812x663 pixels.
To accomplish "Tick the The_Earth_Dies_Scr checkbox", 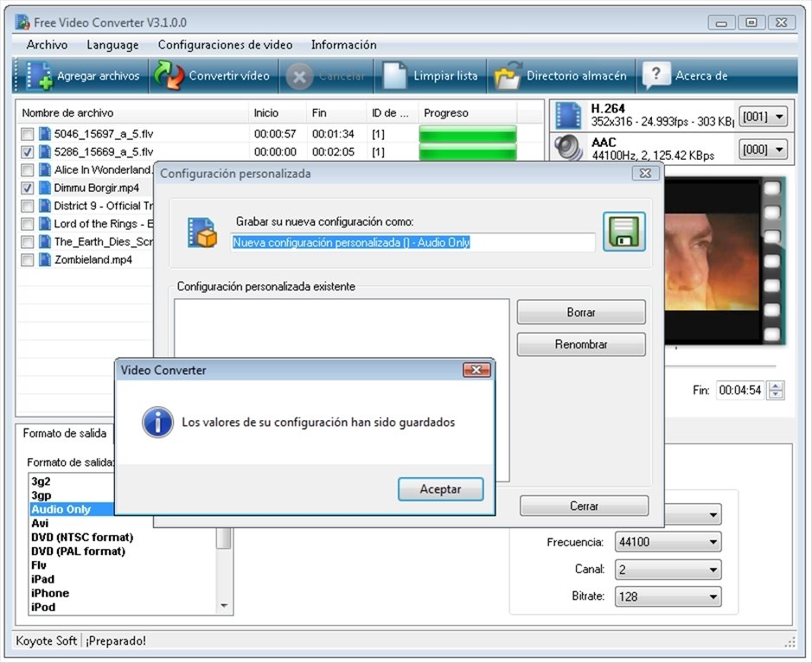I will tap(28, 242).
